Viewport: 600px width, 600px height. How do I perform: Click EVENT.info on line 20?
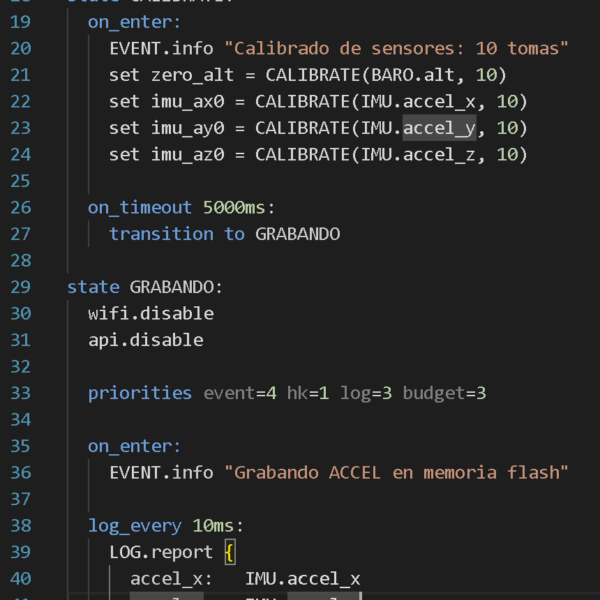161,49
